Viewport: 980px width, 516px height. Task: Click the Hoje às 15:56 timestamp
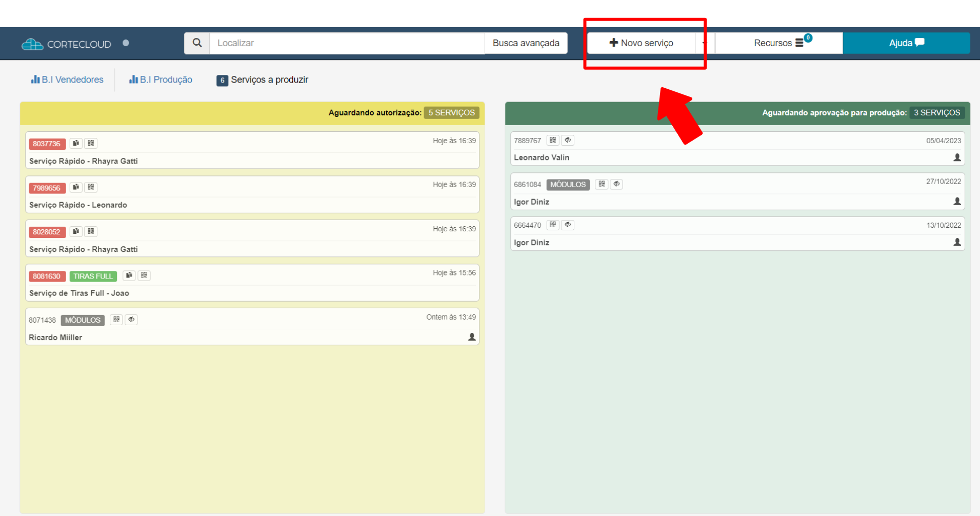click(x=454, y=273)
